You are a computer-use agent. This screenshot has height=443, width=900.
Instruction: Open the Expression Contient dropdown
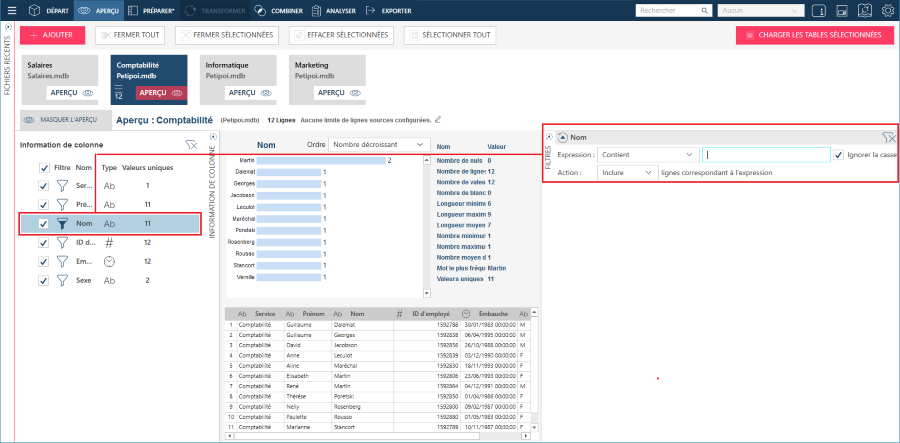tap(648, 155)
